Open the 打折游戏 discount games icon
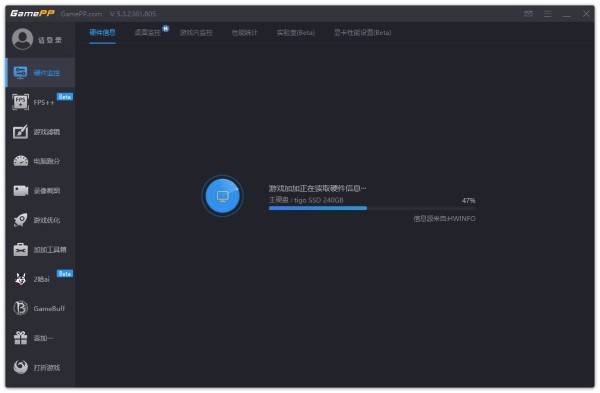This screenshot has width=600, height=393. click(x=20, y=367)
